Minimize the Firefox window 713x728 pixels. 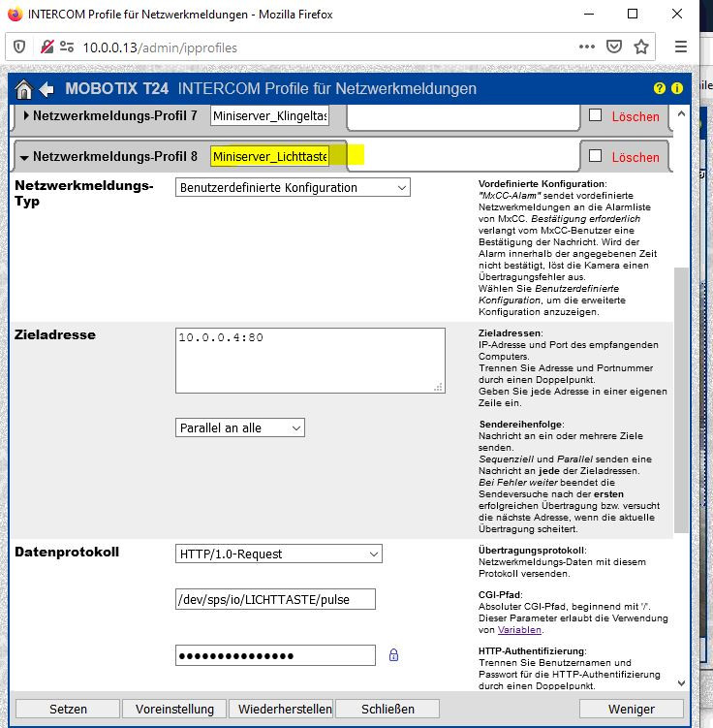tap(589, 14)
